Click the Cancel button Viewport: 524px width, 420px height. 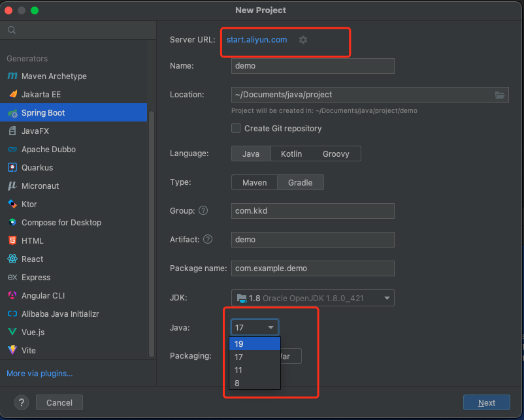(59, 402)
